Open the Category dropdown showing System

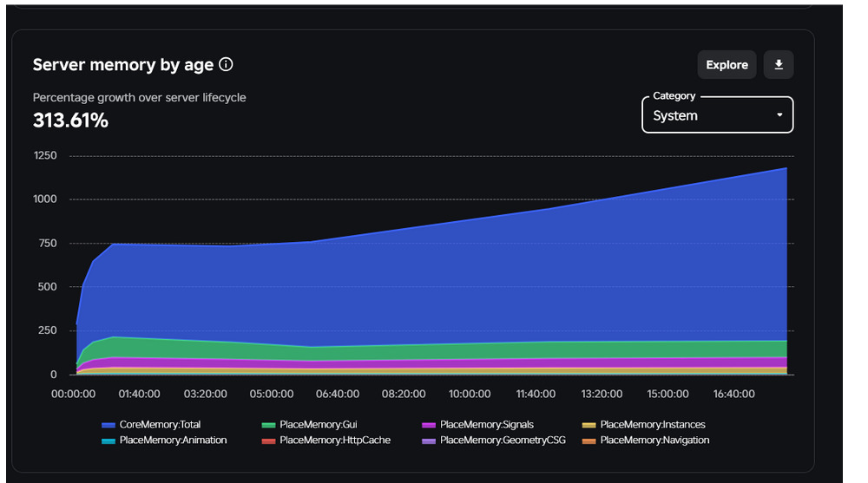(x=718, y=115)
